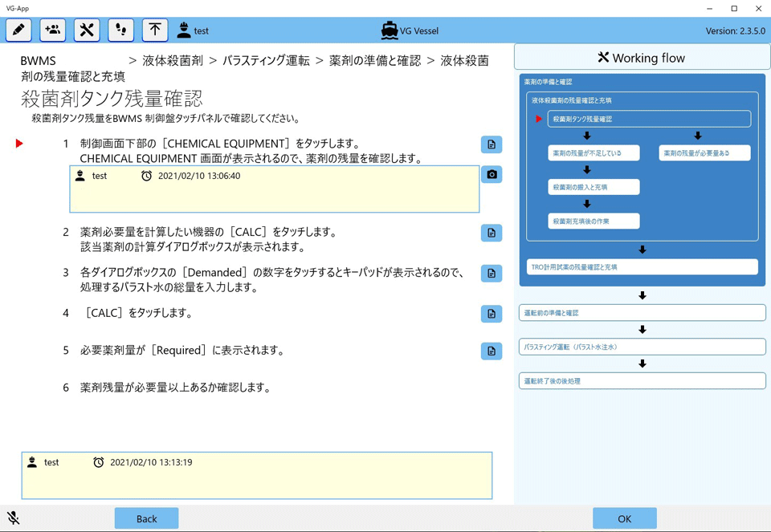771x532 pixels.
Task: Select the 殺菌剤の搬入と充填 workflow step
Action: point(594,187)
